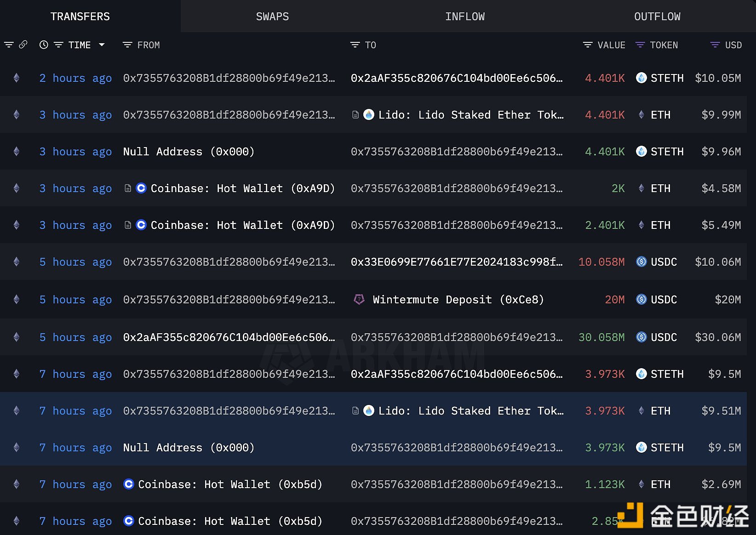Open the From column filter
The image size is (756, 535).
[x=127, y=45]
